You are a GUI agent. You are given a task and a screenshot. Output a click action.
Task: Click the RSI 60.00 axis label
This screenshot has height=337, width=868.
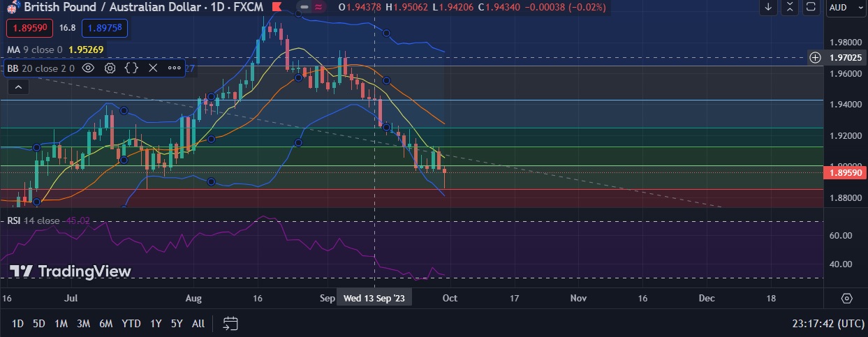tap(840, 235)
